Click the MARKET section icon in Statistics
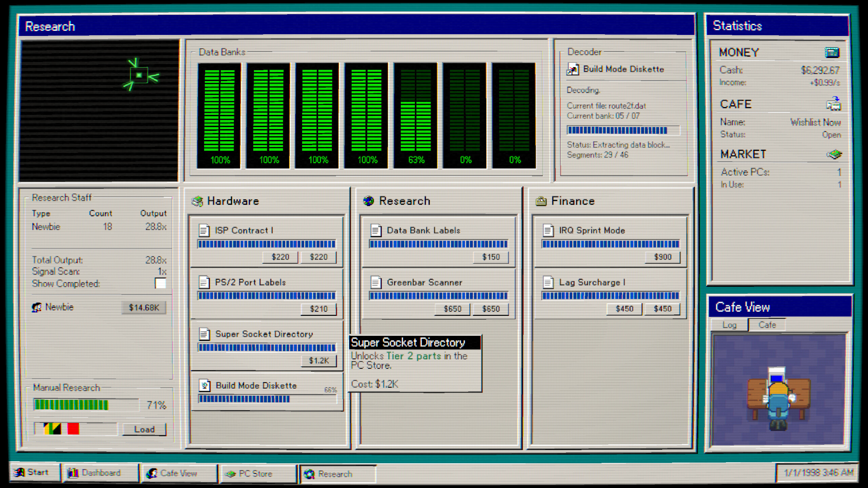Screen dimensions: 868x488 [834, 155]
